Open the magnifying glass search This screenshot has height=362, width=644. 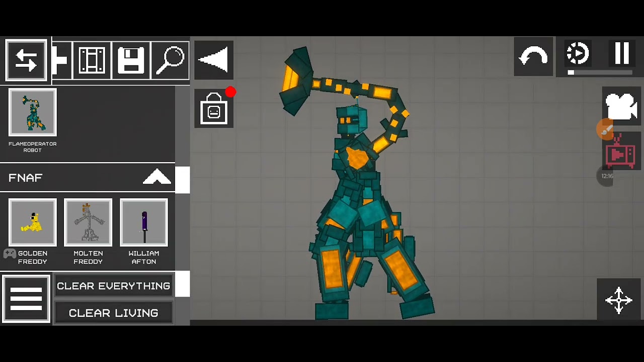(170, 60)
